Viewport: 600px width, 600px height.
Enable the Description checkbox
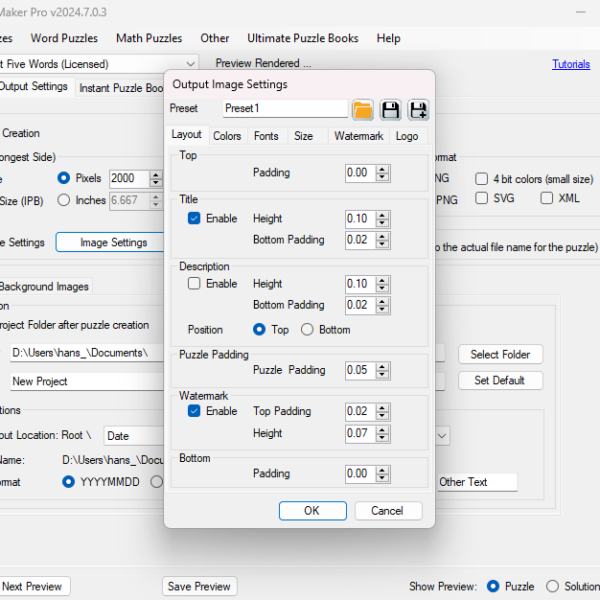pos(194,284)
